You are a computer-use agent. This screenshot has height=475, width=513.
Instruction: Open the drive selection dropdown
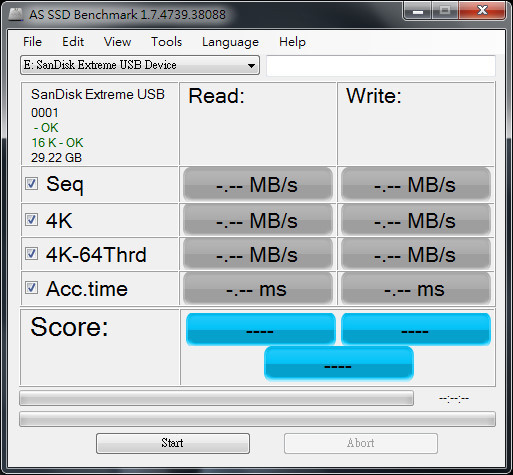(140, 65)
